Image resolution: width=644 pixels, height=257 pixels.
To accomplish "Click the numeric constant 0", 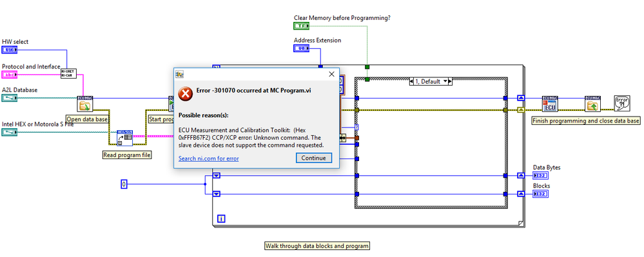I will click(124, 184).
